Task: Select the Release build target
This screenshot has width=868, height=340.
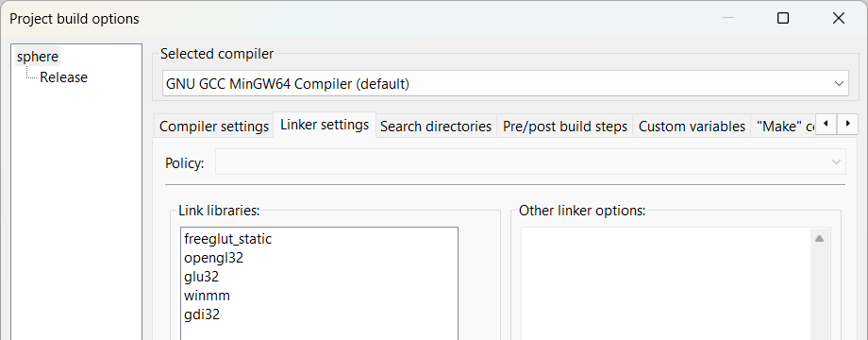Action: [x=63, y=77]
